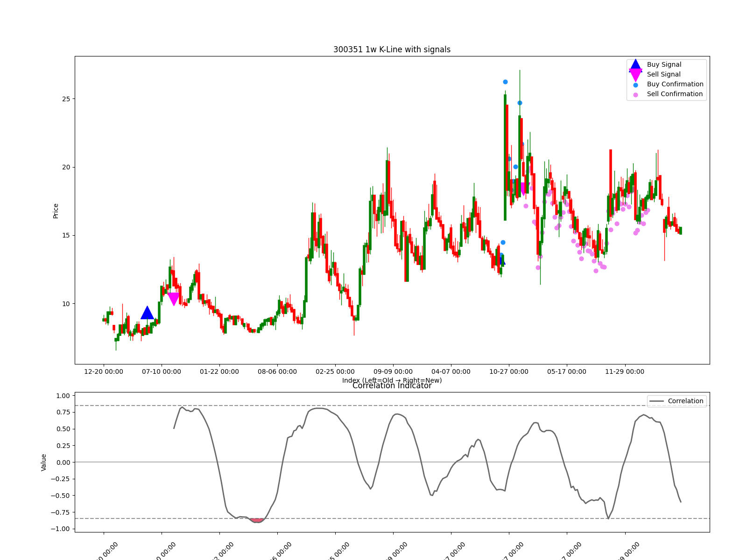Viewport: 747px width, 560px height.
Task: Click the 'Buy Confirmation' legend entry
Action: point(675,84)
